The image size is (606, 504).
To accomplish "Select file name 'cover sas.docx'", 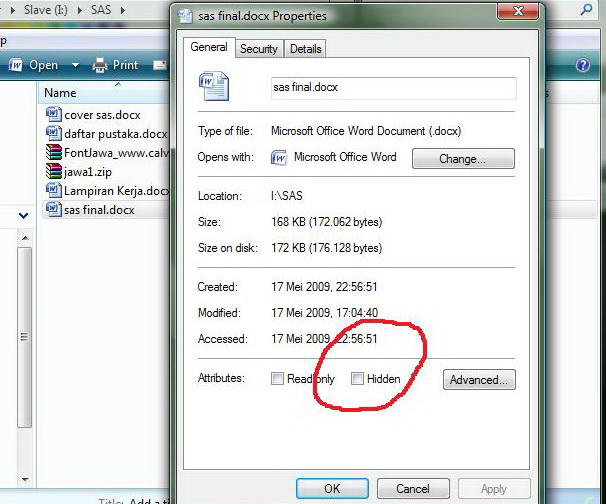I will [102, 115].
